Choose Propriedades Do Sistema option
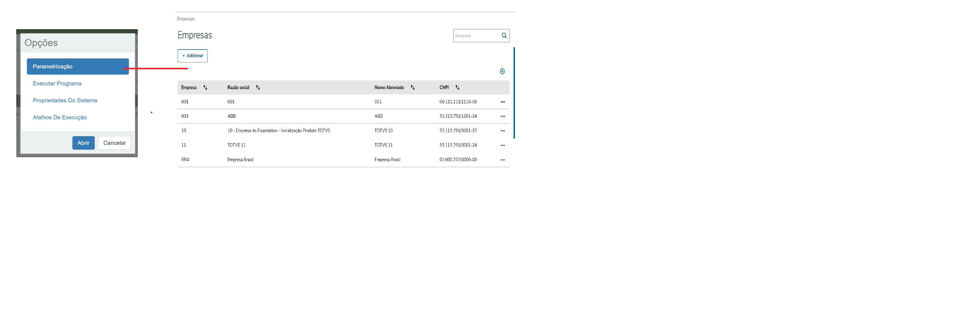Image resolution: width=980 pixels, height=334 pixels. tap(65, 100)
